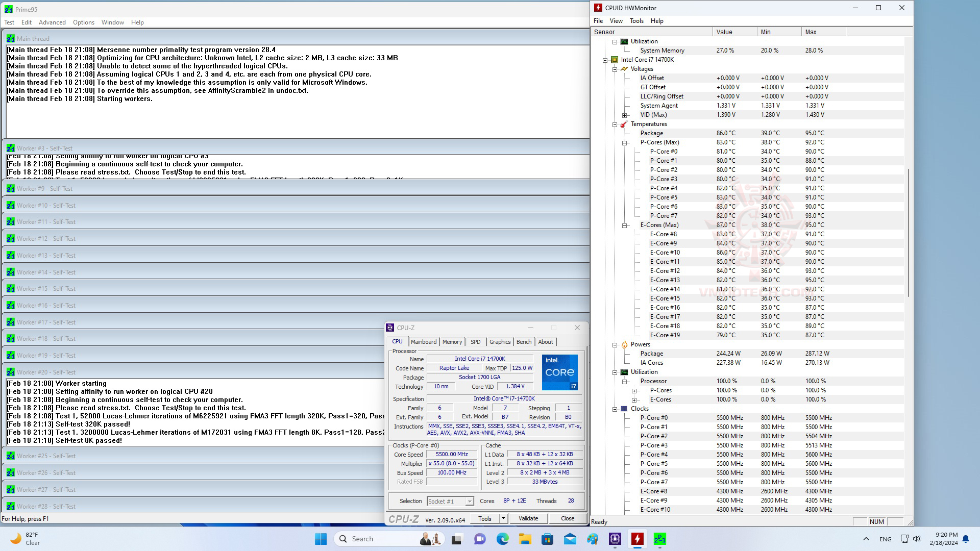Open the Prime95 icon in the taskbar
The image size is (980, 551).
(659, 539)
